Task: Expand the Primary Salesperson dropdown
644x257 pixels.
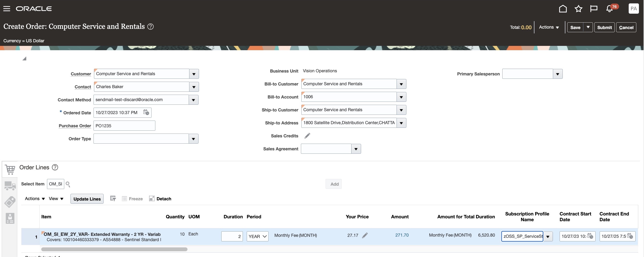Action: [557, 74]
